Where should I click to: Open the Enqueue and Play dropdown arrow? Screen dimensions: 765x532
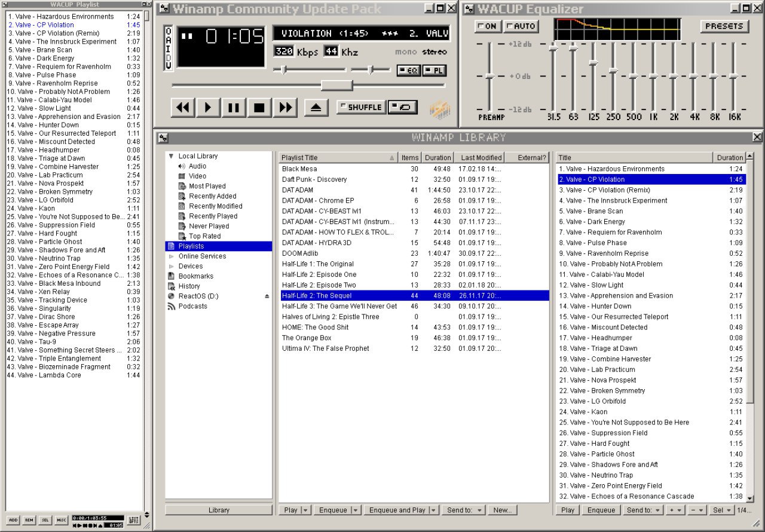click(433, 510)
